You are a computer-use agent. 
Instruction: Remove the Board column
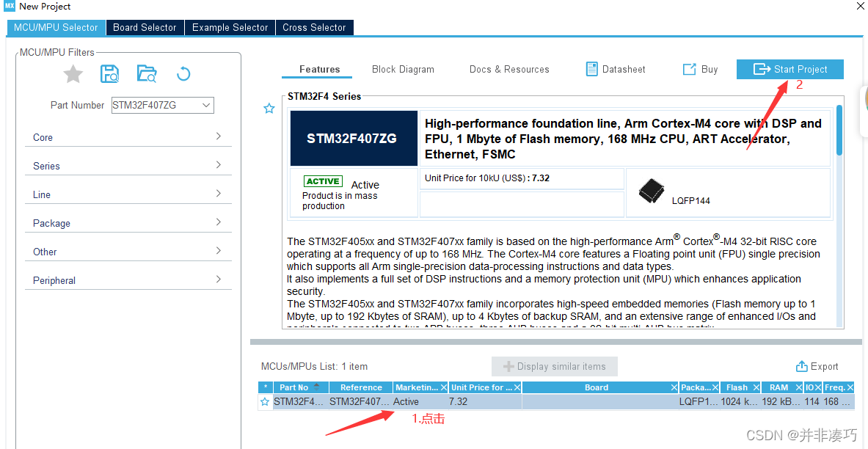click(674, 387)
